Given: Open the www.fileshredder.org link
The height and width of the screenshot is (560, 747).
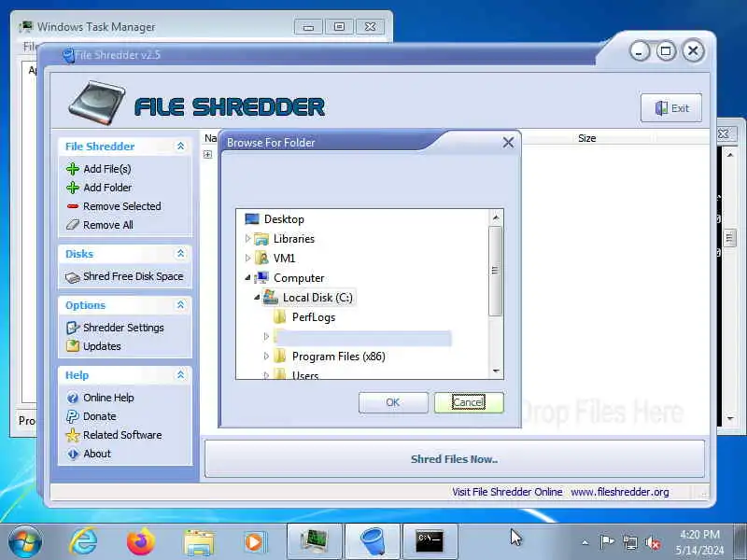Looking at the screenshot, I should click(x=620, y=492).
